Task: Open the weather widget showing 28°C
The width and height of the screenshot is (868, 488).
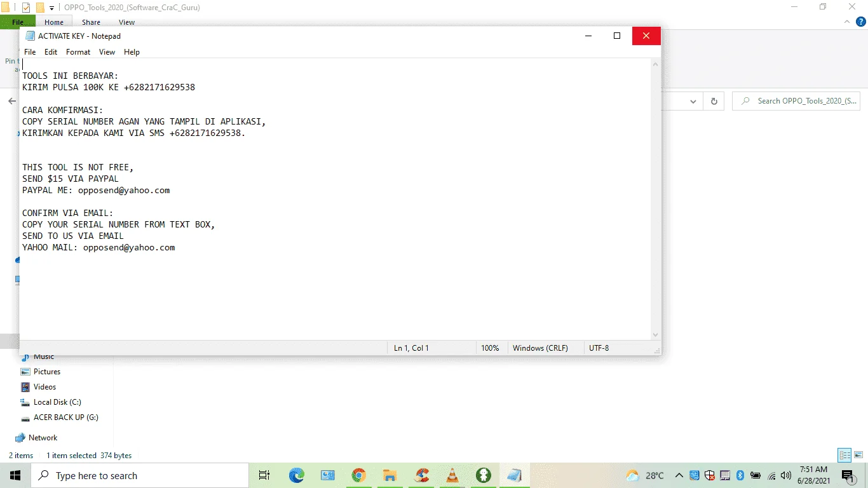Action: click(x=645, y=475)
